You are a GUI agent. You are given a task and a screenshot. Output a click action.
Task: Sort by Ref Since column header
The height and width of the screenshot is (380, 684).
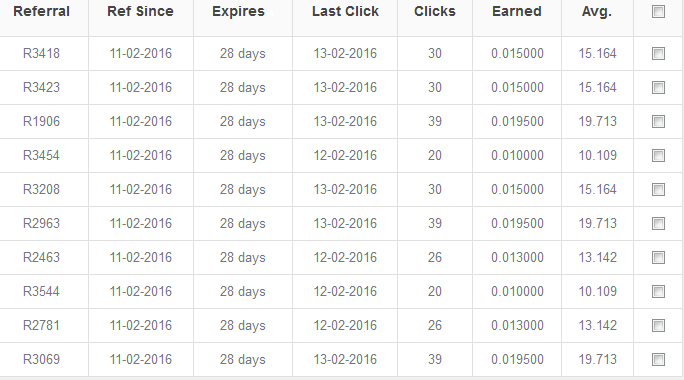point(140,11)
